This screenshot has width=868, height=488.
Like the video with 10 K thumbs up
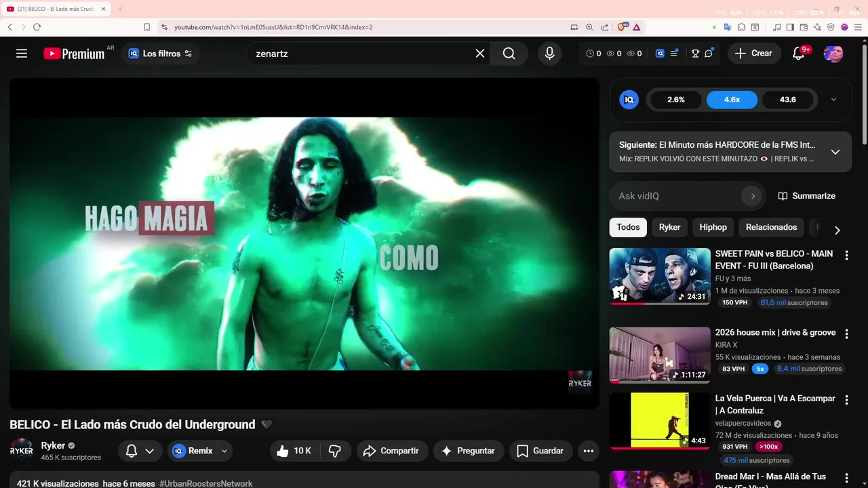point(294,451)
